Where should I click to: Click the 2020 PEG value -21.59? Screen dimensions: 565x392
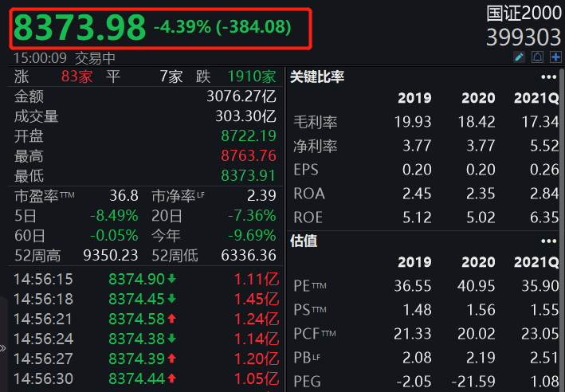(473, 381)
